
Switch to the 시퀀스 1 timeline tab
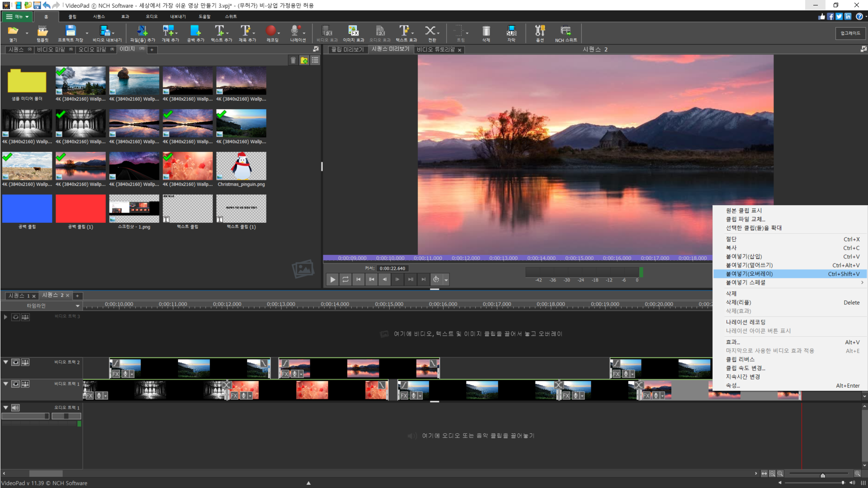tap(19, 296)
